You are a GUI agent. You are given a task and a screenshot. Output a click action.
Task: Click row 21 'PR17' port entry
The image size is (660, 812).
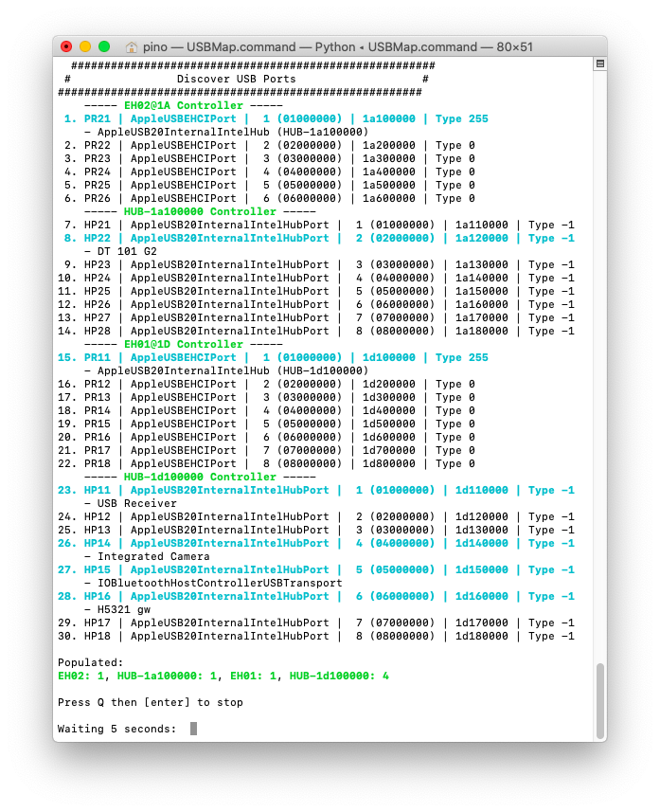pyautogui.click(x=266, y=451)
